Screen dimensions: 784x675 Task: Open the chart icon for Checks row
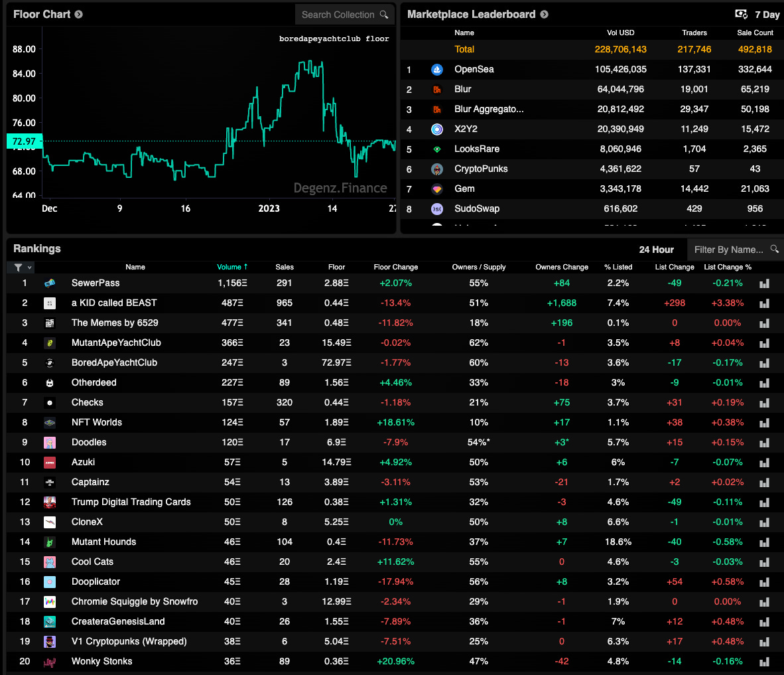point(764,404)
